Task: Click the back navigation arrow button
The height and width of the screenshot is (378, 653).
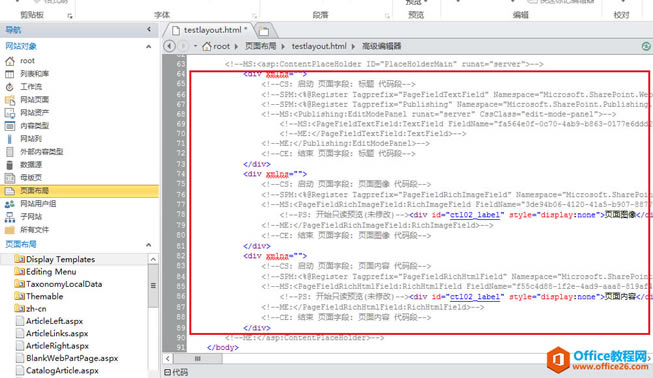Action: [169, 46]
